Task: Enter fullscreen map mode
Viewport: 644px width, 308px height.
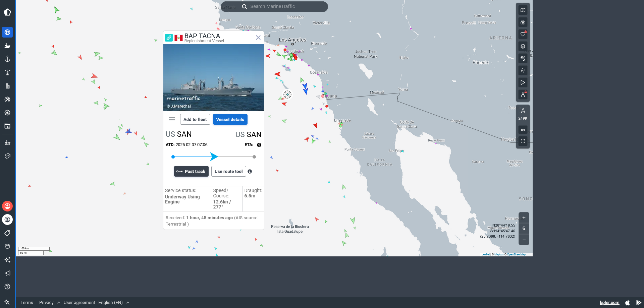Action: [523, 141]
